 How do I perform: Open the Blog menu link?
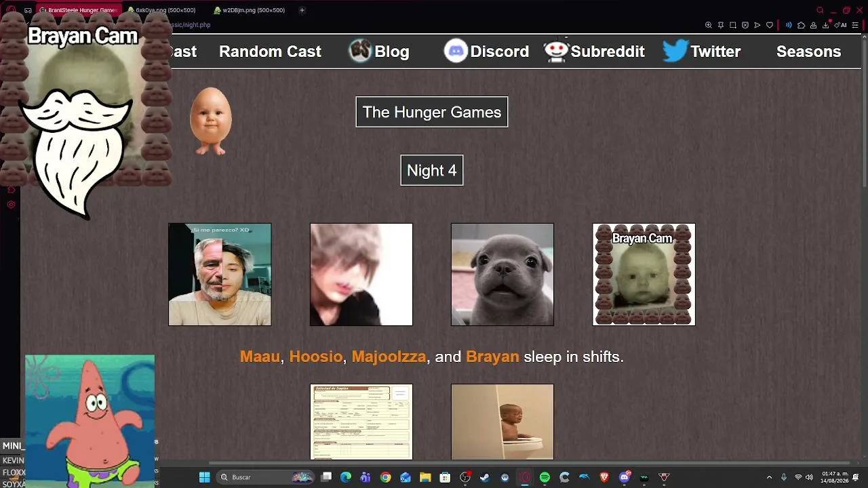pos(379,52)
